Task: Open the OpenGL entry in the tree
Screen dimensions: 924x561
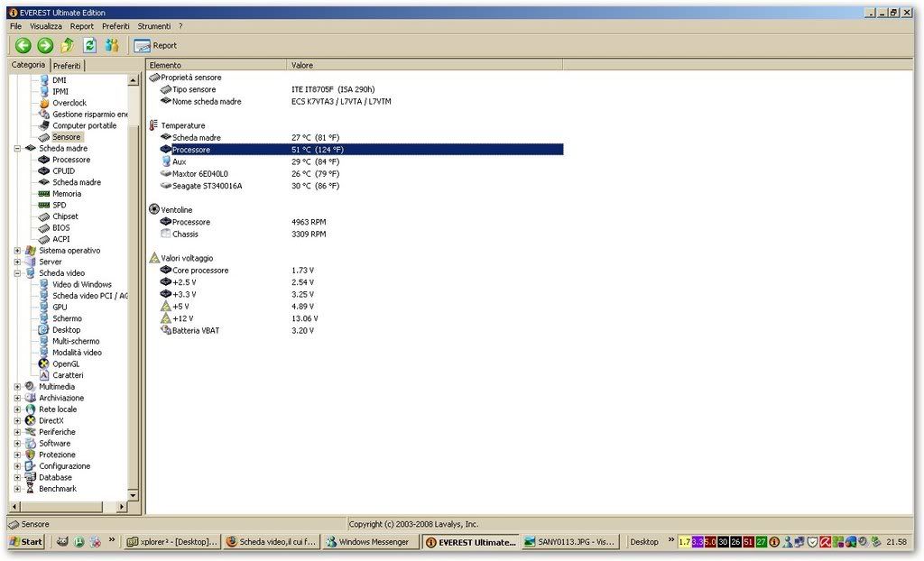Action: [x=65, y=364]
